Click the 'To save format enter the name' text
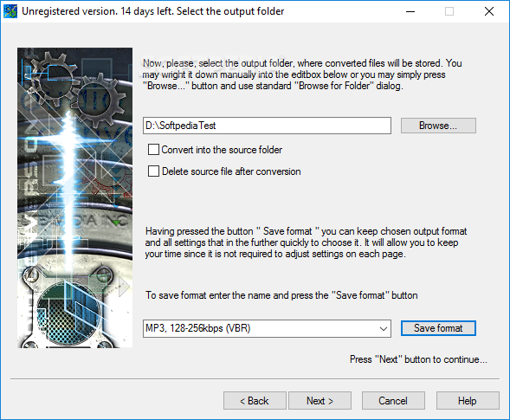510x420 pixels. click(x=281, y=295)
